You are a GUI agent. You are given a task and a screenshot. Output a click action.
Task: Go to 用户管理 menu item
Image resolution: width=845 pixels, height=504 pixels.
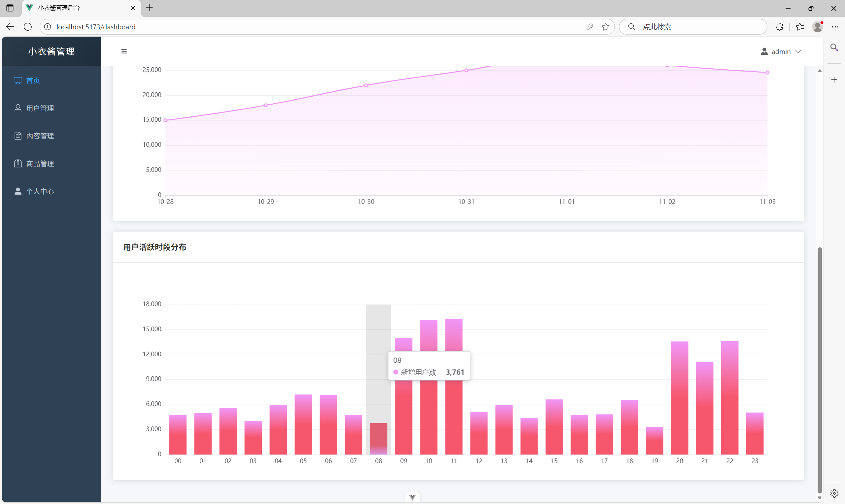pyautogui.click(x=40, y=108)
